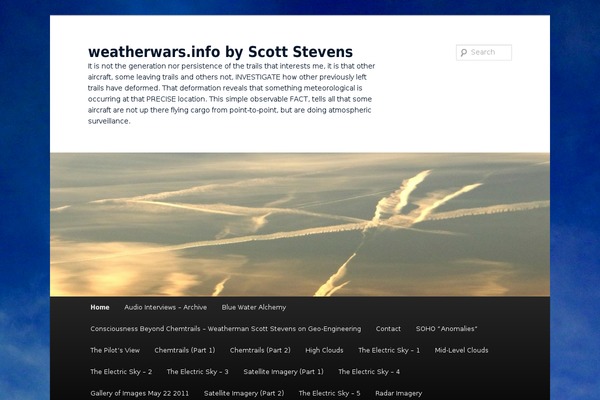This screenshot has height=400, width=600.
Task: Open Gallery of Images May 22 2011
Action: pyautogui.click(x=140, y=393)
